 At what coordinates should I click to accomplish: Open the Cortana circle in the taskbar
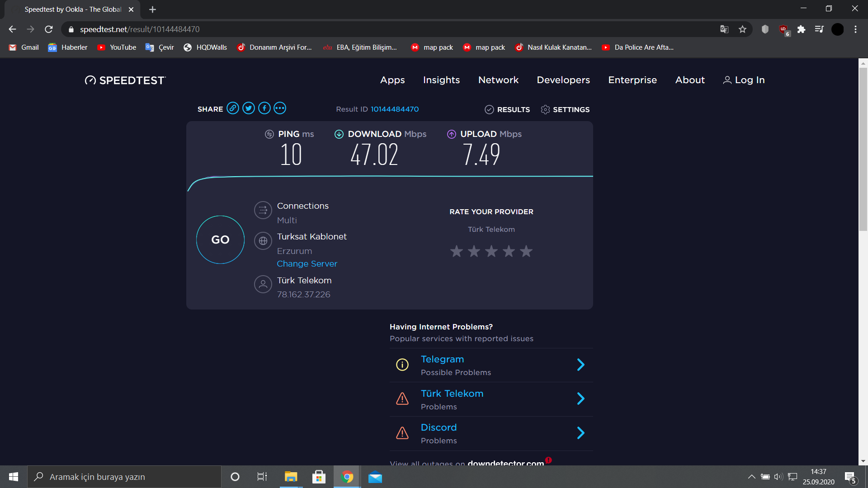[x=235, y=477]
